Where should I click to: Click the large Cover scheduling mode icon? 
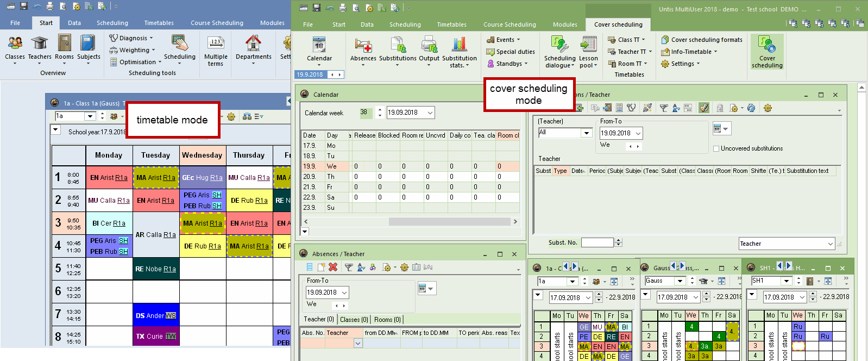767,51
